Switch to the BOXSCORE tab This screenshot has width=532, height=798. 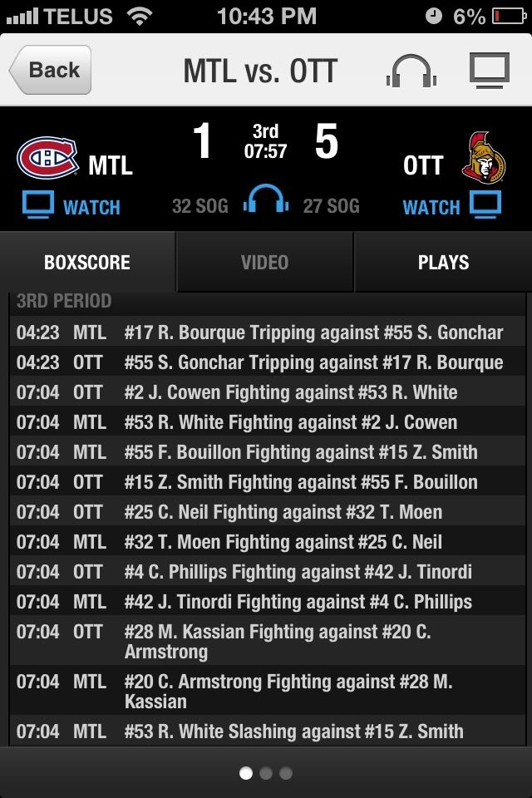[87, 262]
